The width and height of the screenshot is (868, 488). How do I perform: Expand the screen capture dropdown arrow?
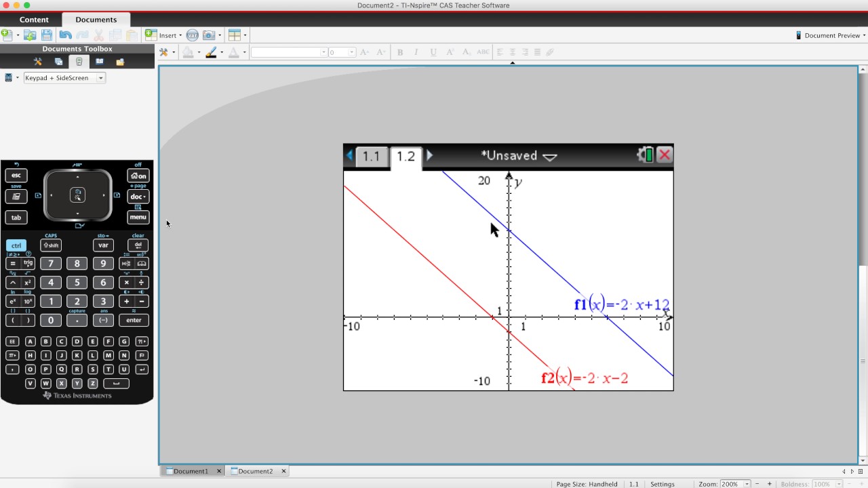220,35
